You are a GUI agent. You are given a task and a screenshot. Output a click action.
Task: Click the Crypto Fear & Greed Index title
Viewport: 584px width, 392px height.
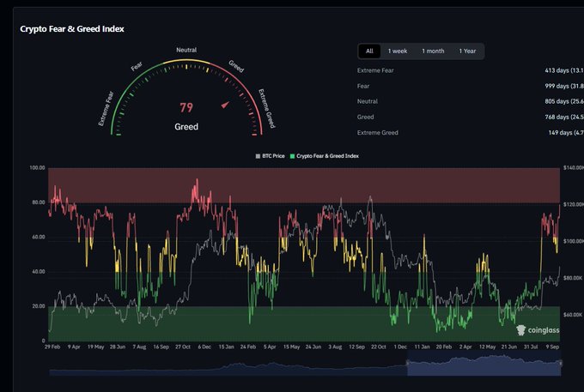coord(72,29)
